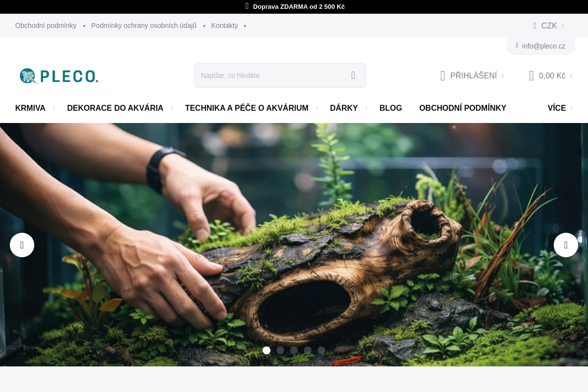The width and height of the screenshot is (588, 392).
Task: Open the shopping cart icon
Action: point(531,75)
